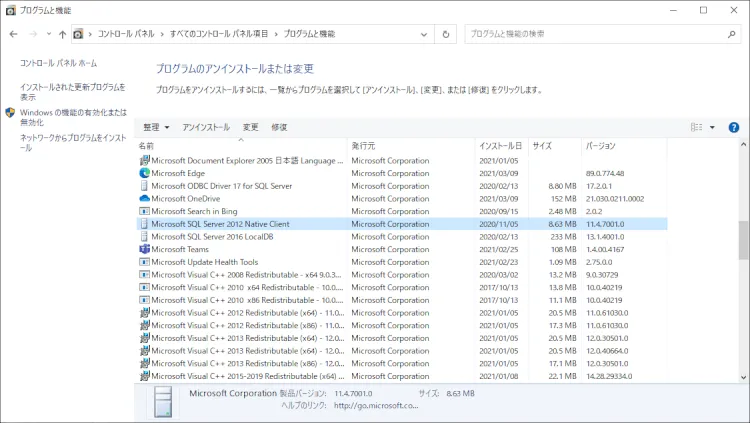Click the scrollbar down arrow
Image resolution: width=750 pixels, height=423 pixels.
coord(743,377)
